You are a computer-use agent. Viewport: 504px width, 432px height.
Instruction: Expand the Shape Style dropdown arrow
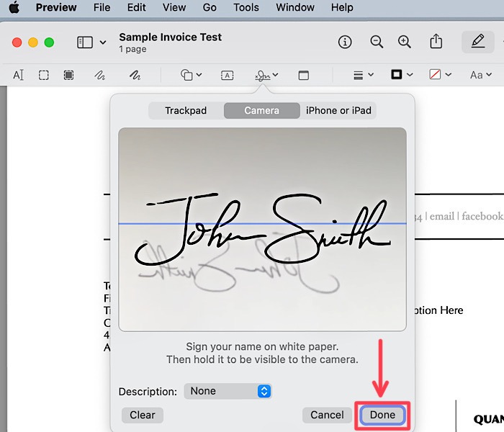point(371,75)
